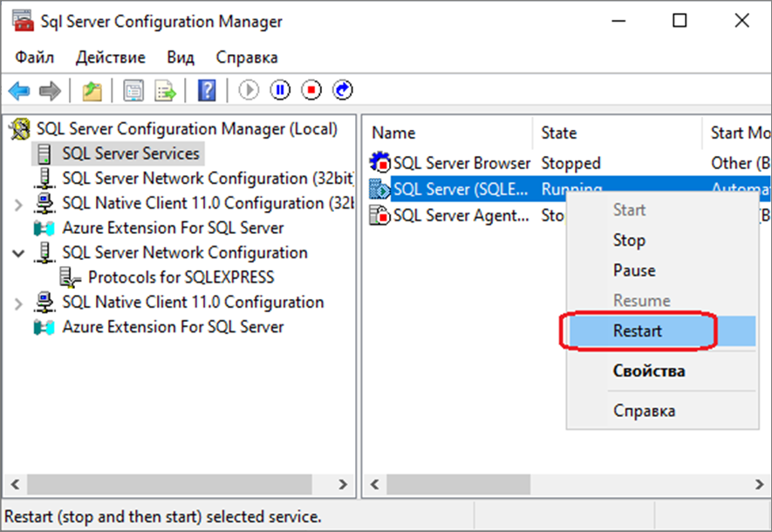Select the SQL Server Network Configuration tree label
The image size is (772, 532).
click(x=185, y=253)
